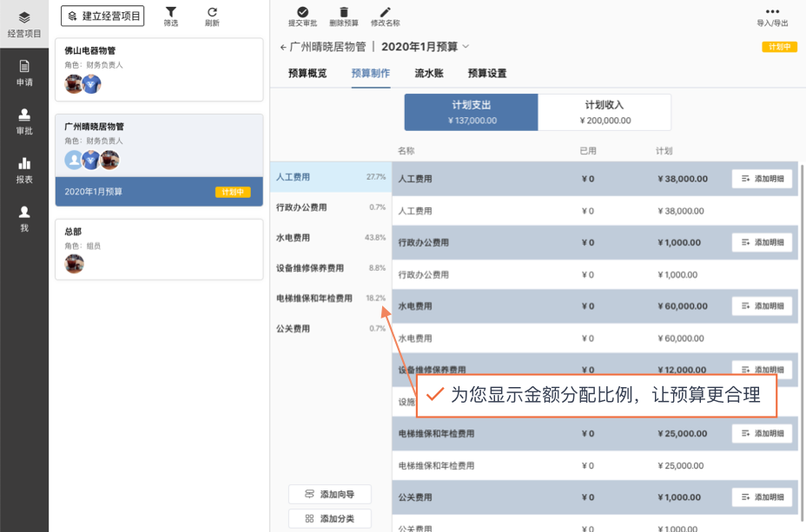Open 申请 from the left sidebar
806x532 pixels.
click(23, 71)
